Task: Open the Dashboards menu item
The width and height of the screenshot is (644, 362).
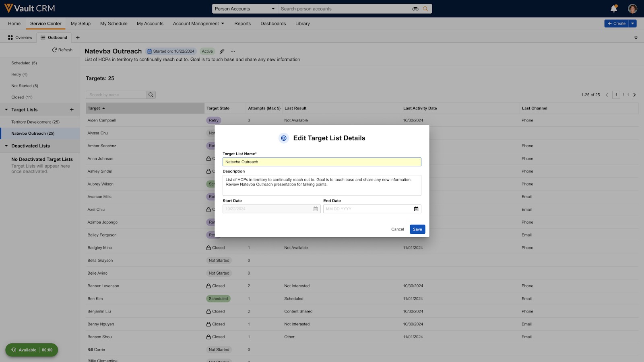Action: pos(273,24)
